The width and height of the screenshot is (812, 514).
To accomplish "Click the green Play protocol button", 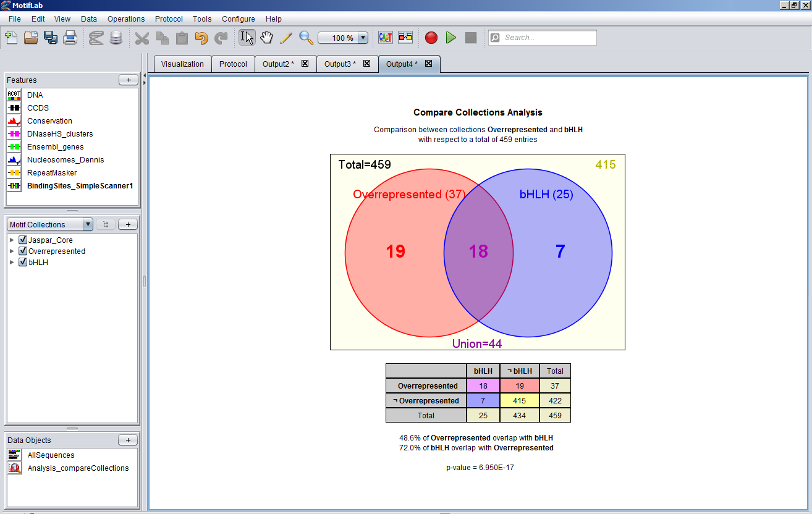I will pyautogui.click(x=451, y=38).
